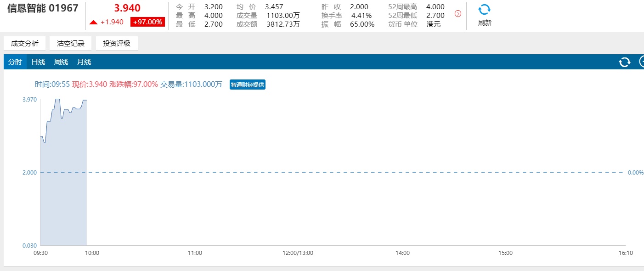This screenshot has width=644, height=271.
Task: Click the 16:10 time axis label
Action: pos(625,253)
